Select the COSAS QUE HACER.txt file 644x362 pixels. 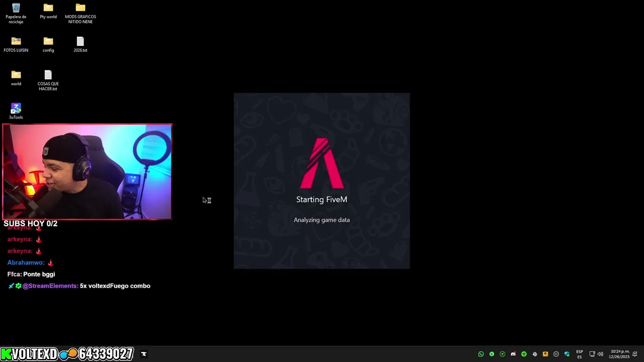point(48,80)
